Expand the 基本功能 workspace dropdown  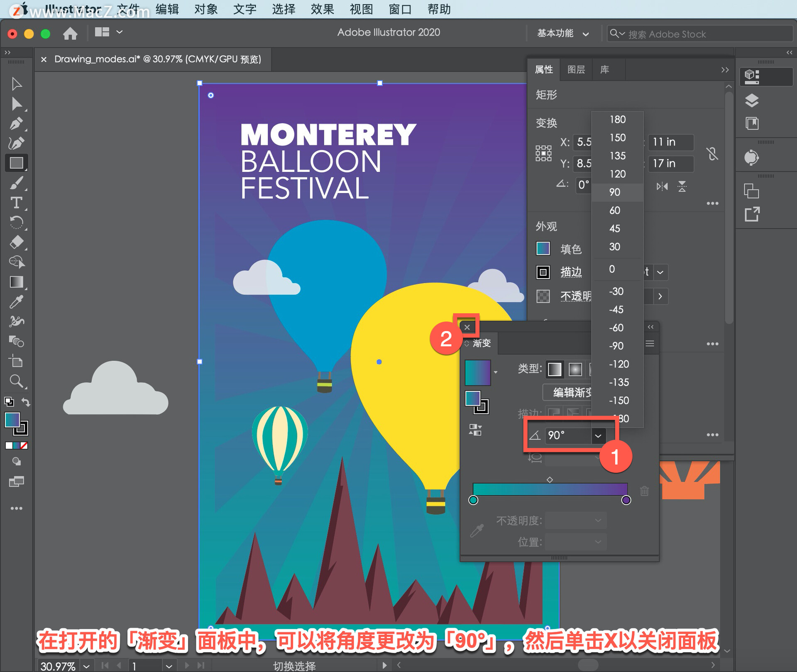562,34
